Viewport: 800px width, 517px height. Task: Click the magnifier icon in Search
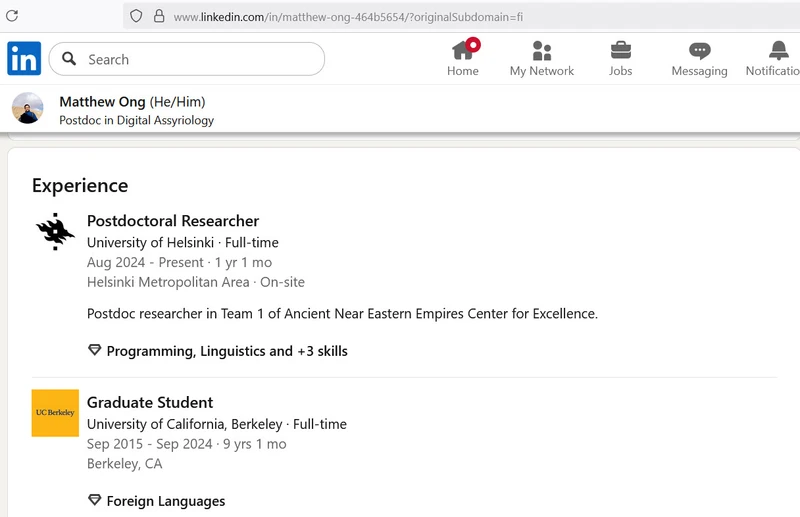69,59
